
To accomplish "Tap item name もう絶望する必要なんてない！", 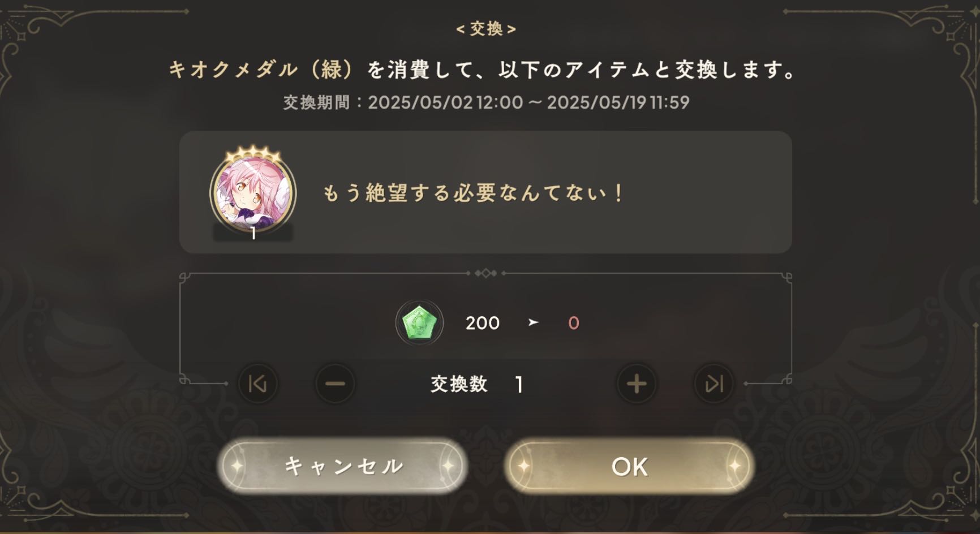I will (474, 193).
